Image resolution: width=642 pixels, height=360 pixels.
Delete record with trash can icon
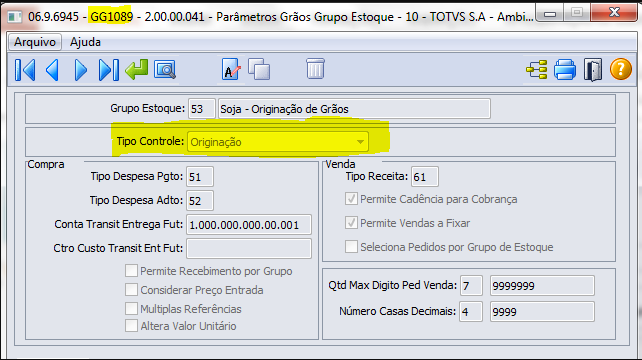tap(315, 68)
